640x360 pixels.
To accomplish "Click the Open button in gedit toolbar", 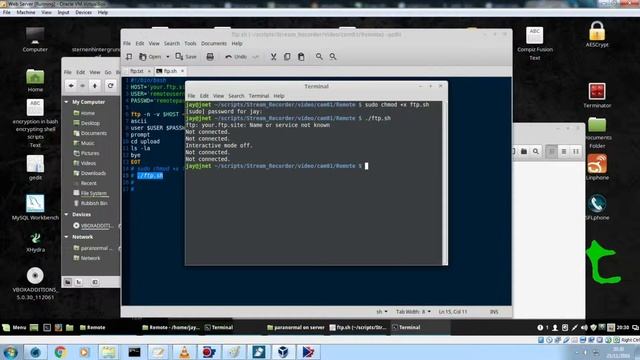I will pos(150,57).
